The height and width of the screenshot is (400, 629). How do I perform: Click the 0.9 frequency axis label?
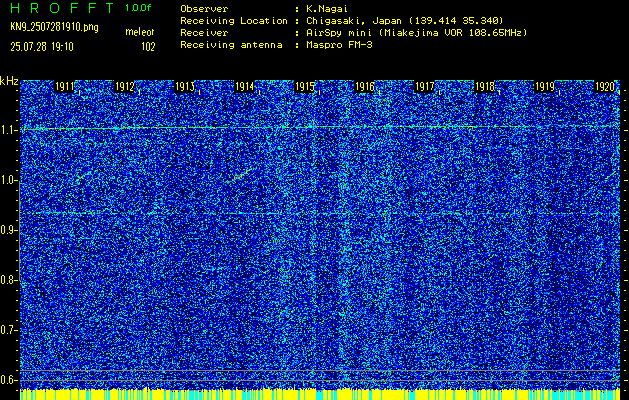pyautogui.click(x=9, y=230)
